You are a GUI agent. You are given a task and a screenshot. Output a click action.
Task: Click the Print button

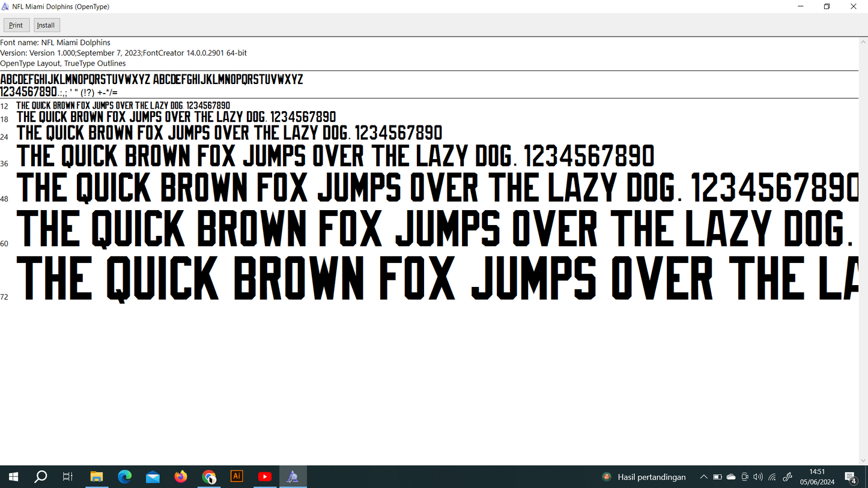point(16,25)
